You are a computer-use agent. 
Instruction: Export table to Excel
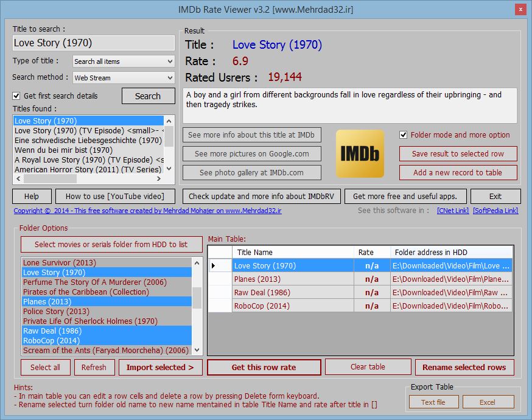click(x=488, y=402)
